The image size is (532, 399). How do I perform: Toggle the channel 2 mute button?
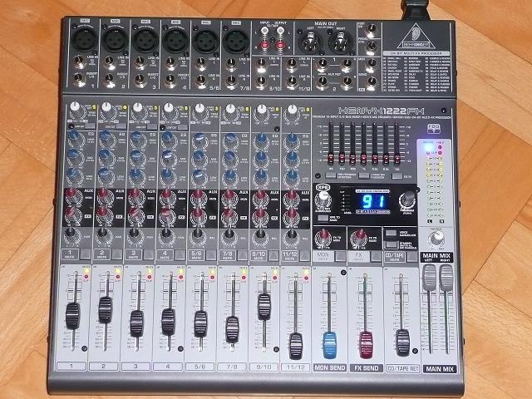116,254
